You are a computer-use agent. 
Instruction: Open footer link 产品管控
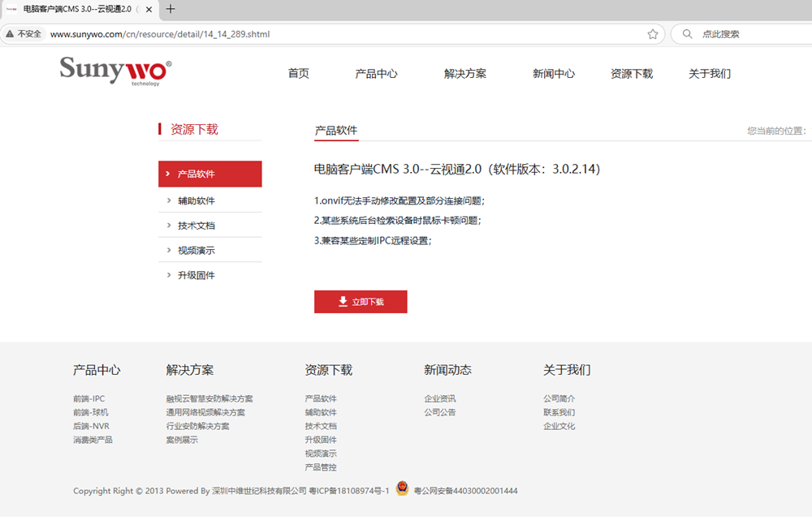[x=321, y=467]
